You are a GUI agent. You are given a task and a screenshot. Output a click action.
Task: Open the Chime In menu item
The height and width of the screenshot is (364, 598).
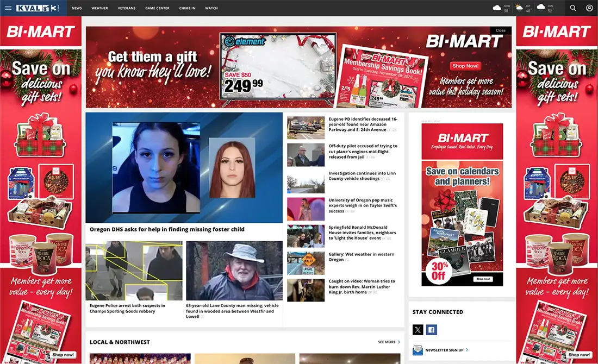(187, 8)
